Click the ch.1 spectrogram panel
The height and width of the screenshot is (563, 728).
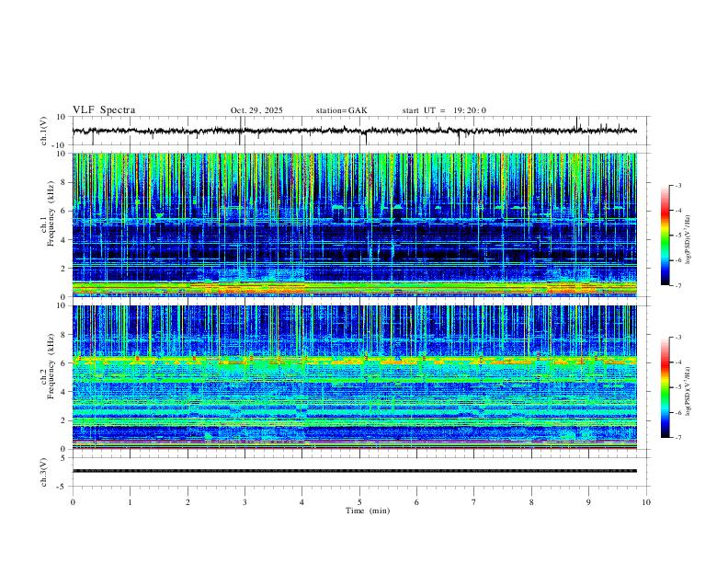(355, 224)
